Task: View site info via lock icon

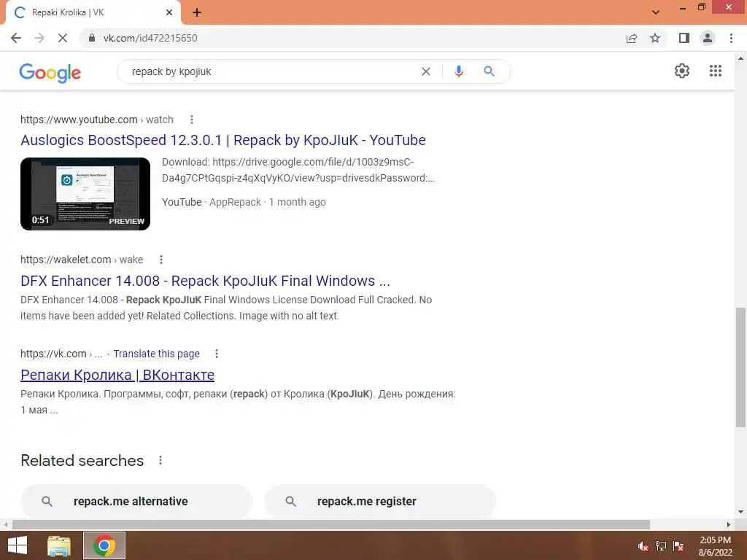Action: point(92,38)
